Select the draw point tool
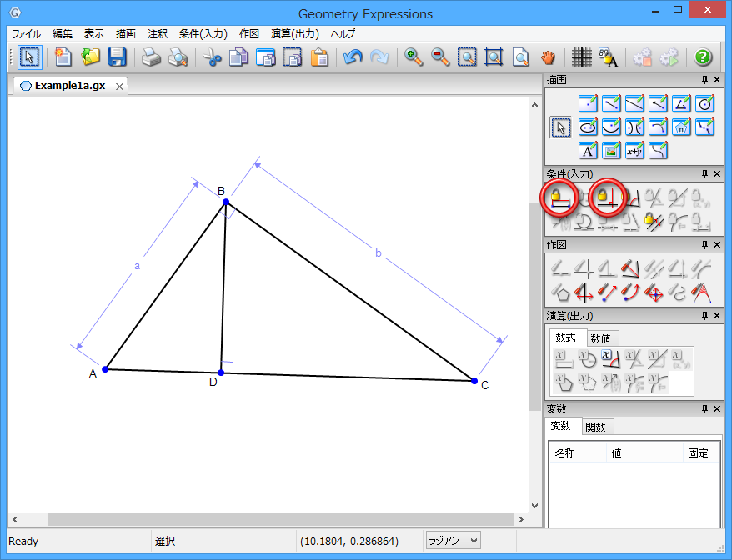 click(x=589, y=104)
